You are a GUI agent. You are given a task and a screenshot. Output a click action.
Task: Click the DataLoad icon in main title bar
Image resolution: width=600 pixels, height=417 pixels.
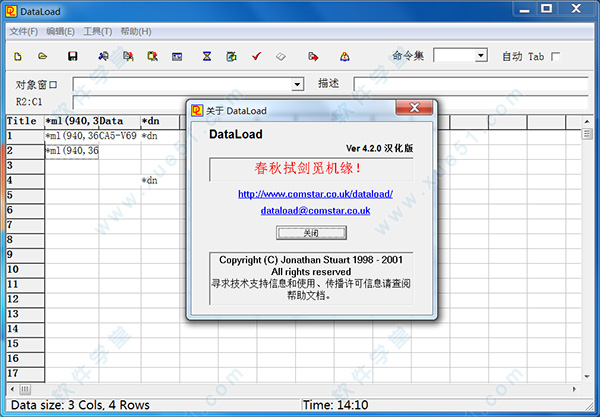11,11
